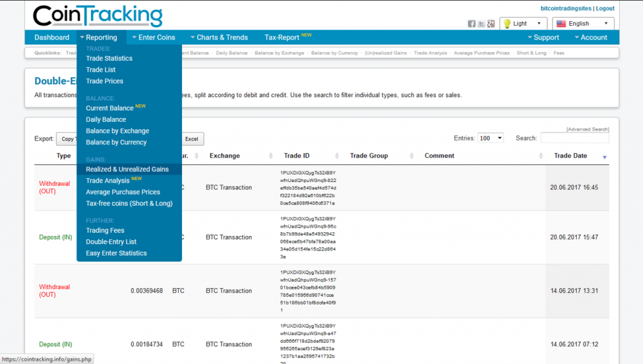Click into the Search input field
643x364 pixels.
575,138
